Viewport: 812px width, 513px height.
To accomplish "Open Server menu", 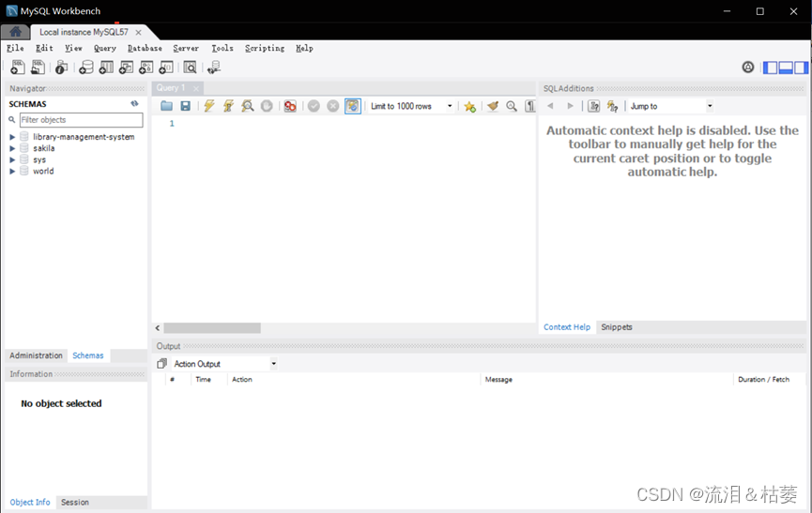I will (186, 48).
